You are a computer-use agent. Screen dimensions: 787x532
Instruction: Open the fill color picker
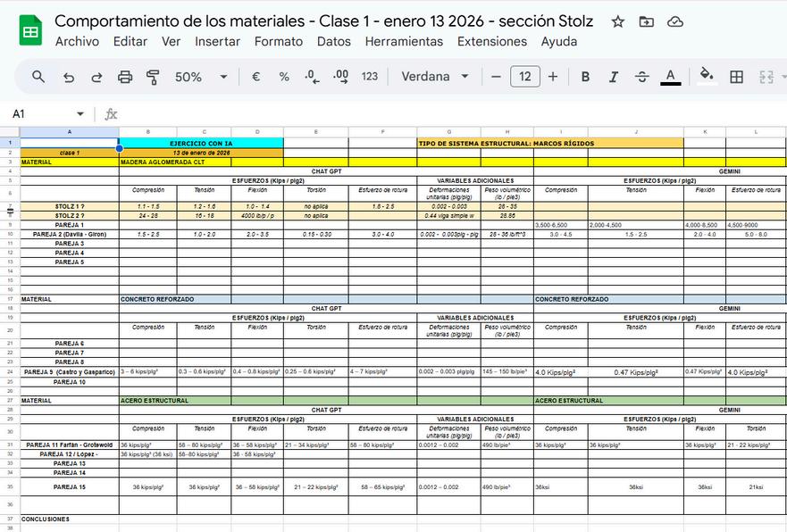[707, 76]
